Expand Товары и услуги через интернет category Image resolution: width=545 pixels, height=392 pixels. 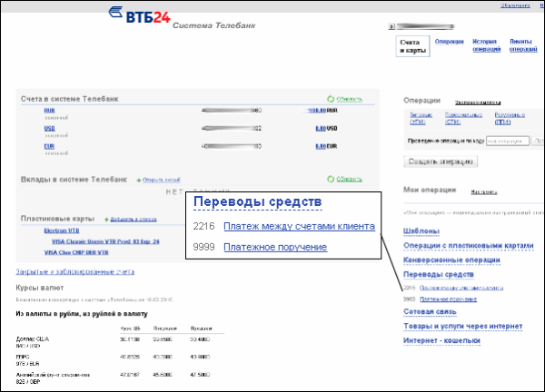(x=462, y=327)
